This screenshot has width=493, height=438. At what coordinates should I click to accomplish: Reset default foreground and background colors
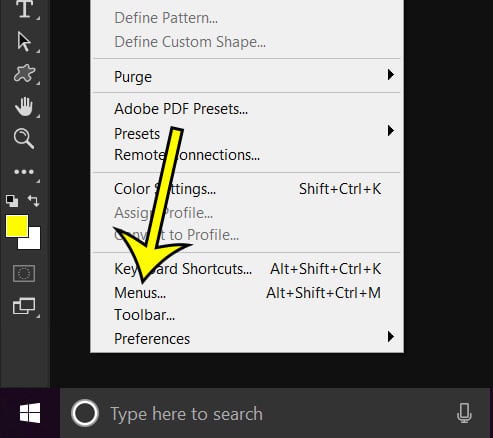12,201
